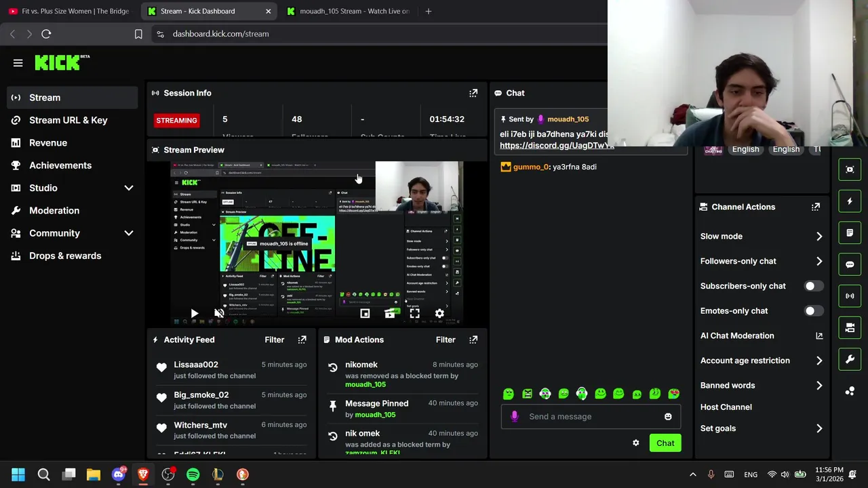Click the camera preview icon in right rail
This screenshot has width=868, height=488.
(x=850, y=169)
